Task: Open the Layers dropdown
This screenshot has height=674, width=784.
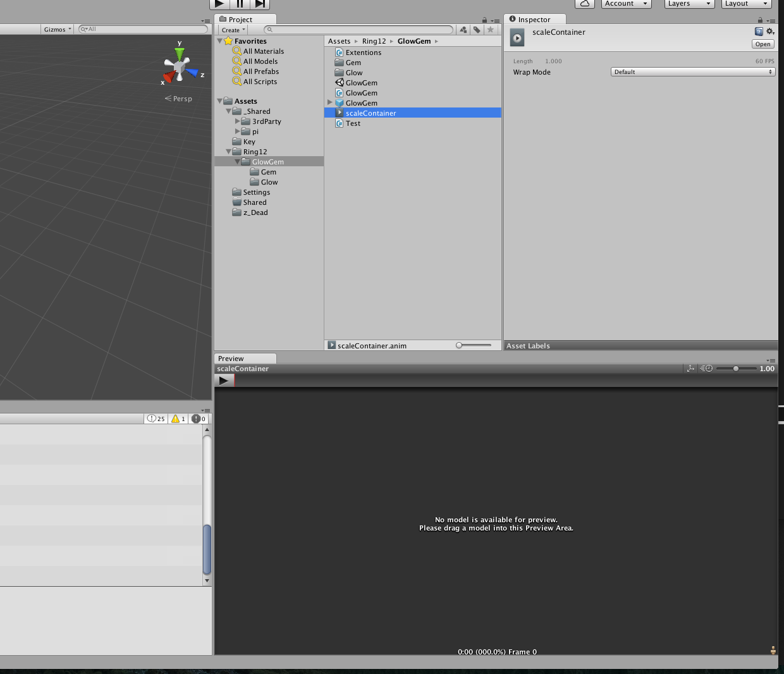Action: click(689, 4)
